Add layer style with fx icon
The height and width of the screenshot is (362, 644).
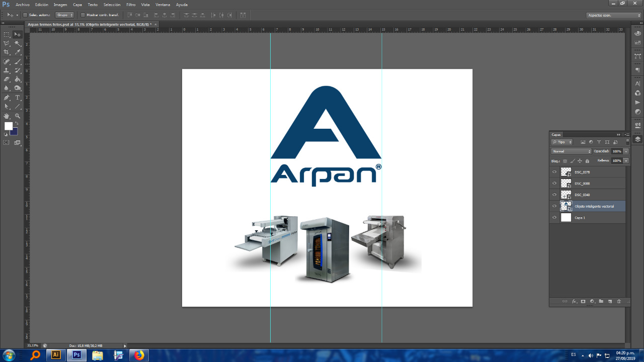pos(574,301)
